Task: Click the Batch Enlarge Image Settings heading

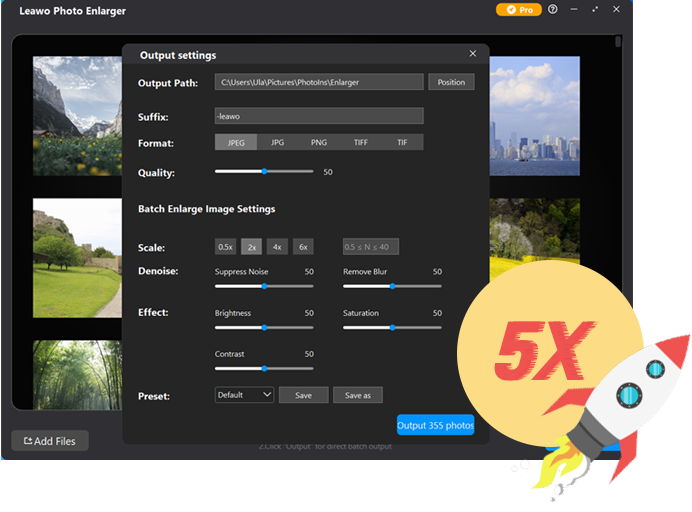Action: tap(207, 209)
